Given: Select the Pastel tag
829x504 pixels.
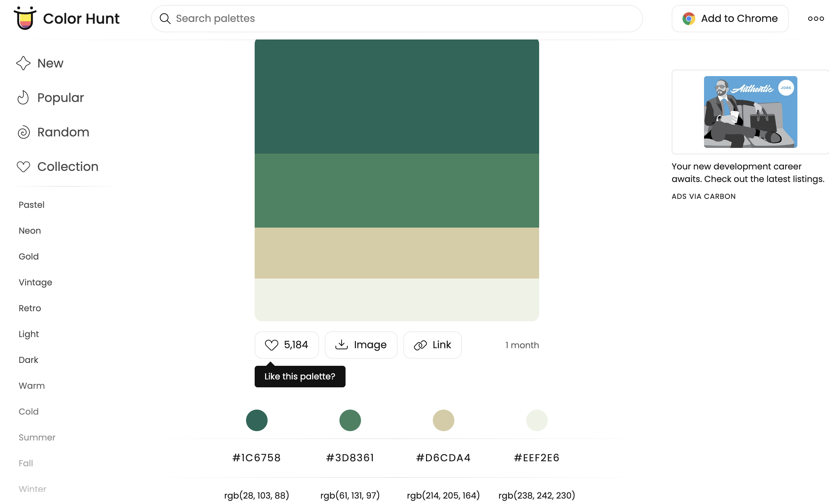Looking at the screenshot, I should (x=32, y=205).
